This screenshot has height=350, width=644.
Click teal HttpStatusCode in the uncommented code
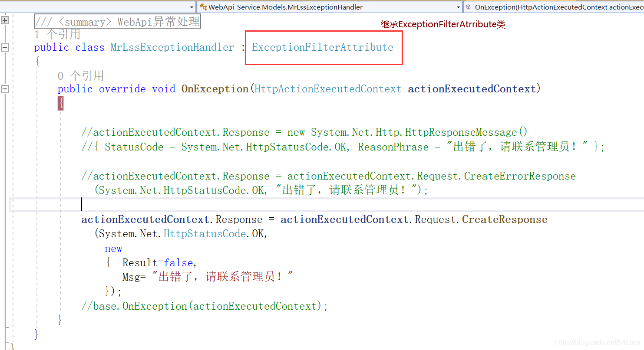point(205,234)
